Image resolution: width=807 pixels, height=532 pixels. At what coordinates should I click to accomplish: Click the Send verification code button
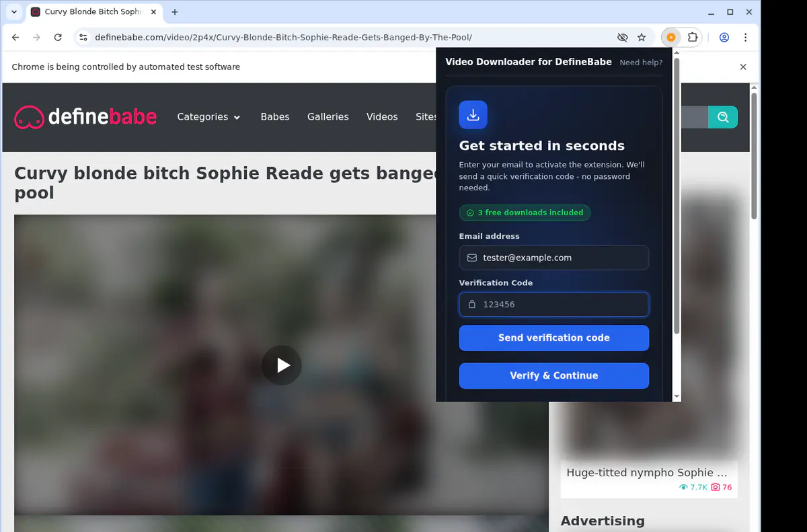tap(554, 338)
